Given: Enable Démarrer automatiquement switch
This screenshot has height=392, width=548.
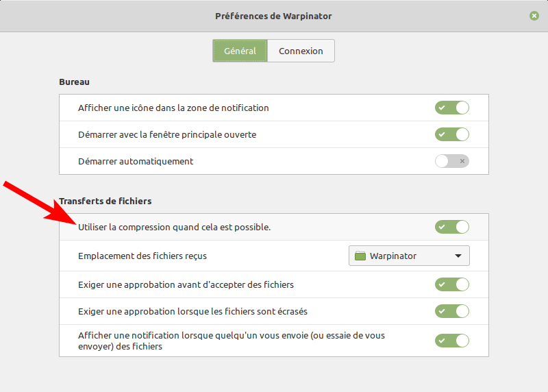Looking at the screenshot, I should (x=452, y=161).
